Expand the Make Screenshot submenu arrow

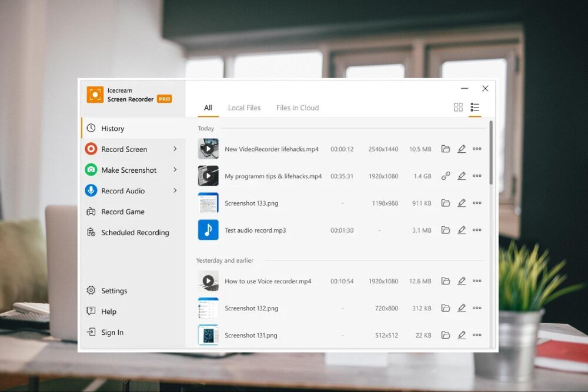175,170
